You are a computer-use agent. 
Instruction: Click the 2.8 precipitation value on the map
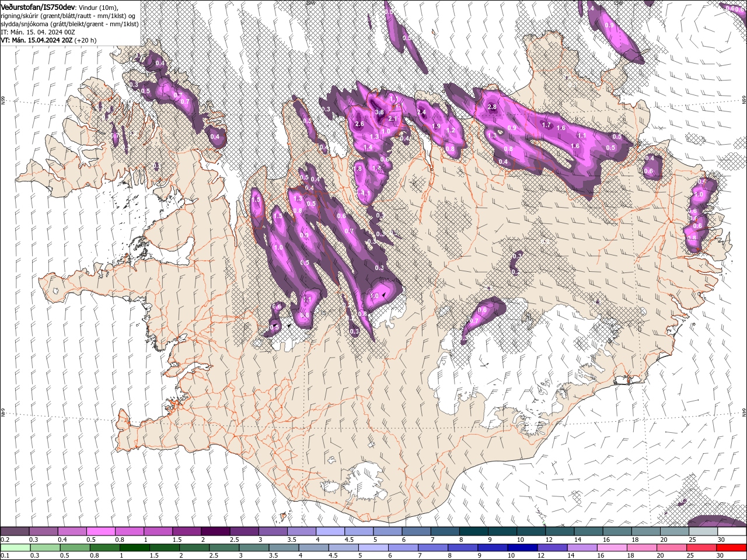pos(492,107)
